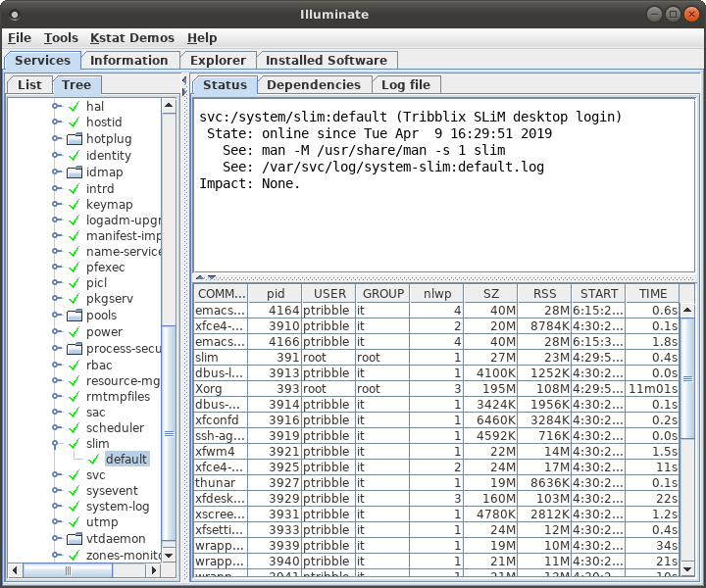Click the green check icon beside system-log
Screen dimensions: 706x588
point(75,507)
